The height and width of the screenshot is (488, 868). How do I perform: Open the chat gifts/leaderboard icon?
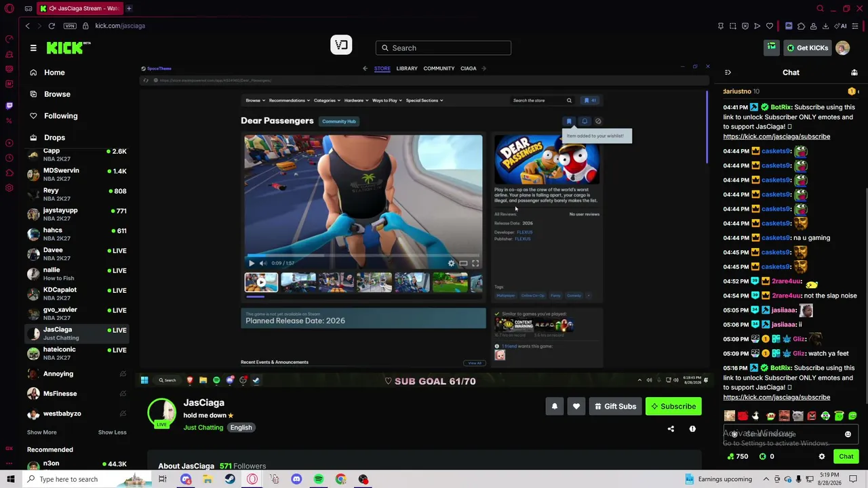click(x=854, y=73)
